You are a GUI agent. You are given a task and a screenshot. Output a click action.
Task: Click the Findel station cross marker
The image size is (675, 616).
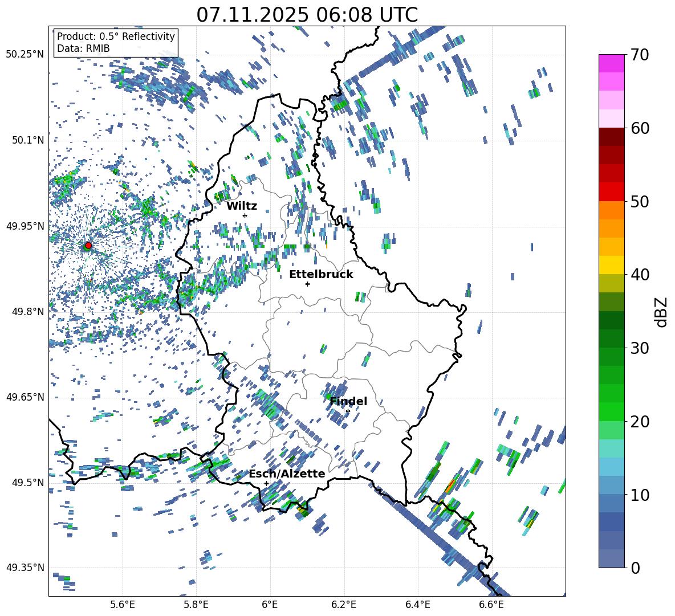348,411
